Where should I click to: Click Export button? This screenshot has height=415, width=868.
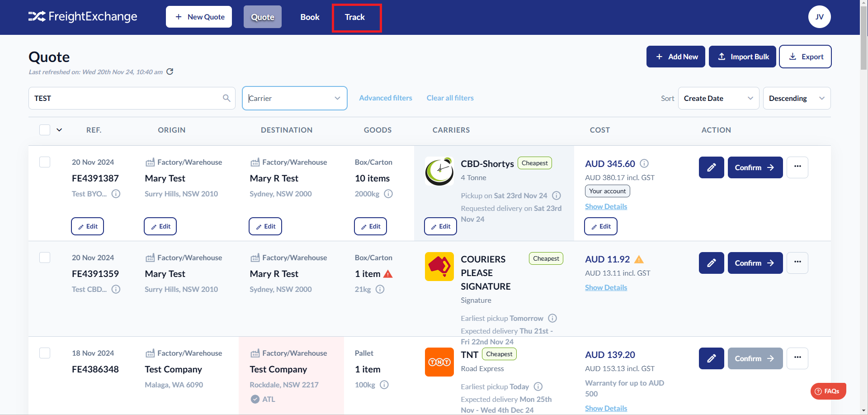point(806,57)
